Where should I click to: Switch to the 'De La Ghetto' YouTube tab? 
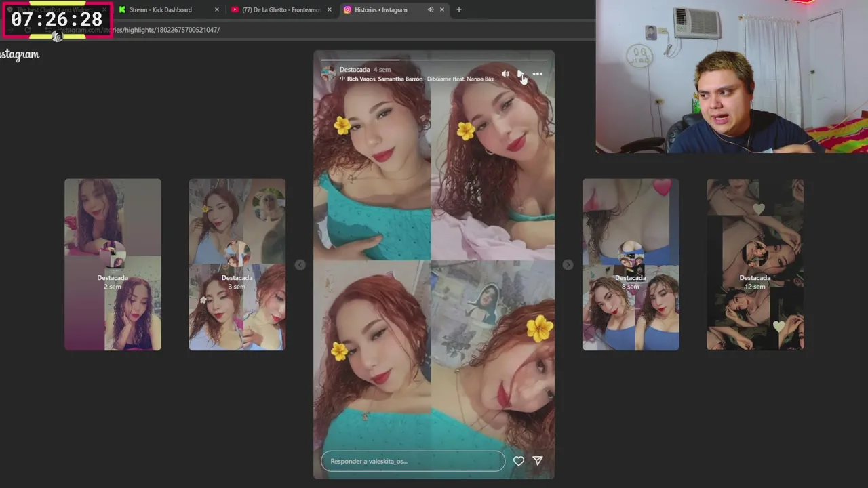tap(281, 10)
